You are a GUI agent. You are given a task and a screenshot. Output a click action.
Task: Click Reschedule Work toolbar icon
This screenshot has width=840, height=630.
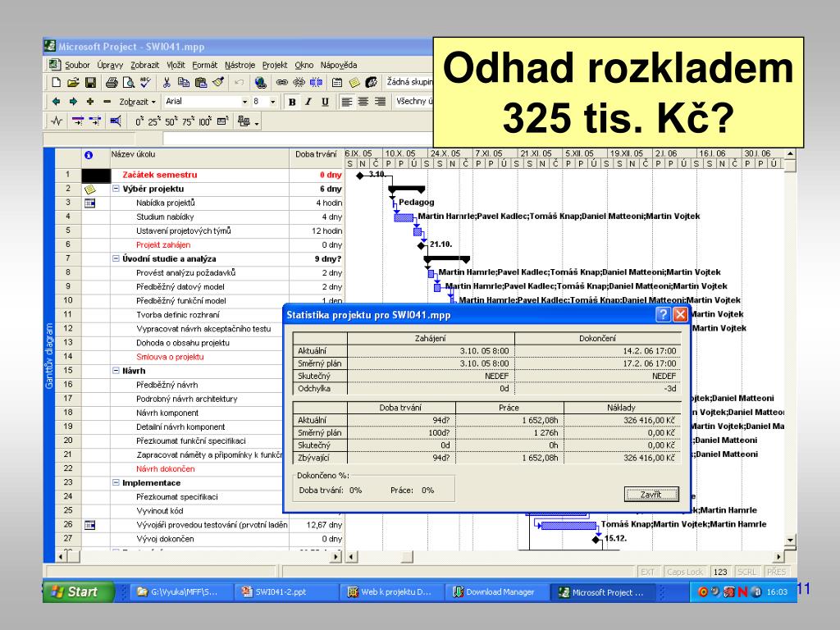tap(95, 121)
